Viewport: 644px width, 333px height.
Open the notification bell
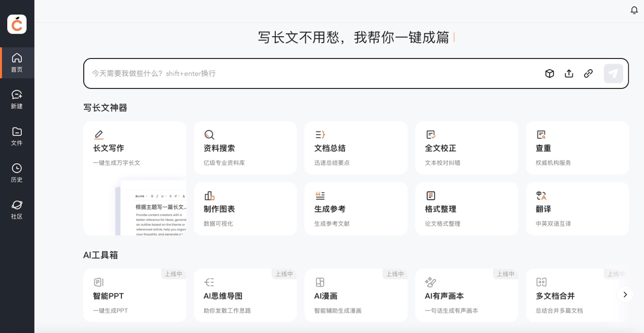point(634,10)
